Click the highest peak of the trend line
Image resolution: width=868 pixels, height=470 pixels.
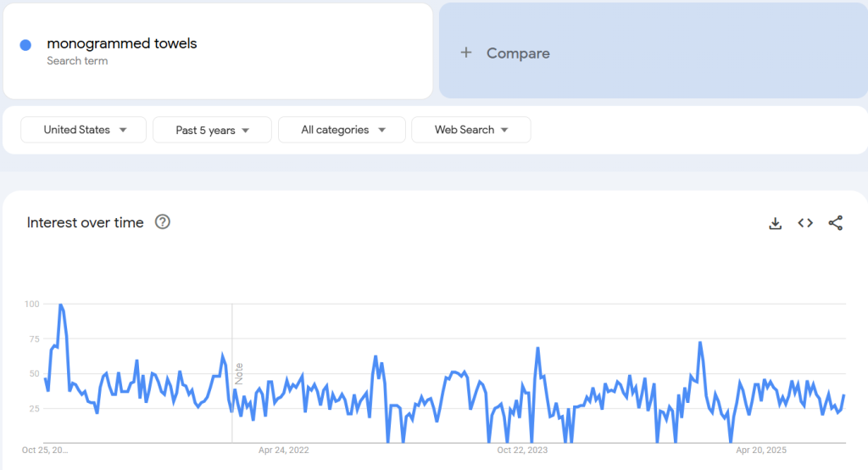[x=60, y=305]
